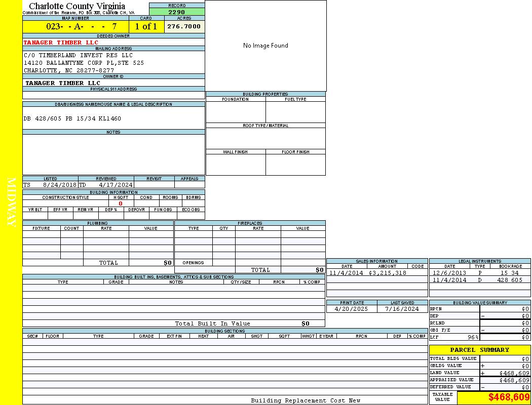532x405 pixels.
Task: Click the red taxable value $468,609
Action: tap(509, 397)
